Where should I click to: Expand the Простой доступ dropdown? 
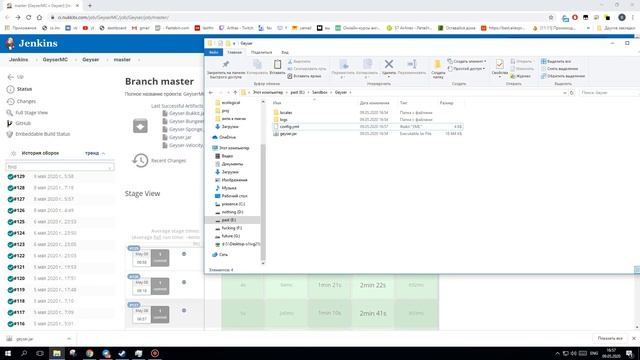pyautogui.click(x=484, y=69)
